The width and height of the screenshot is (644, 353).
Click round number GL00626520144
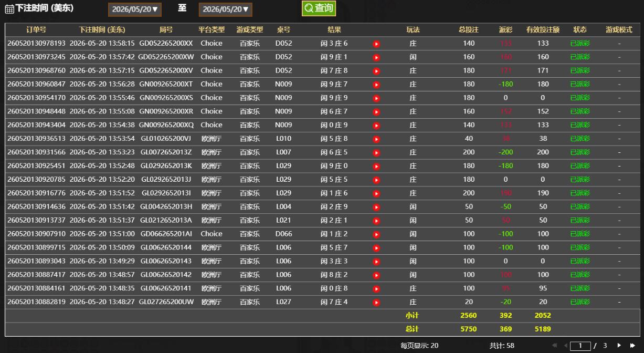(166, 247)
